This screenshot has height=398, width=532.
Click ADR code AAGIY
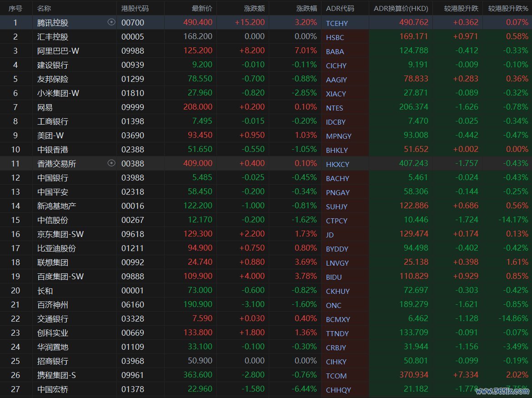click(336, 80)
